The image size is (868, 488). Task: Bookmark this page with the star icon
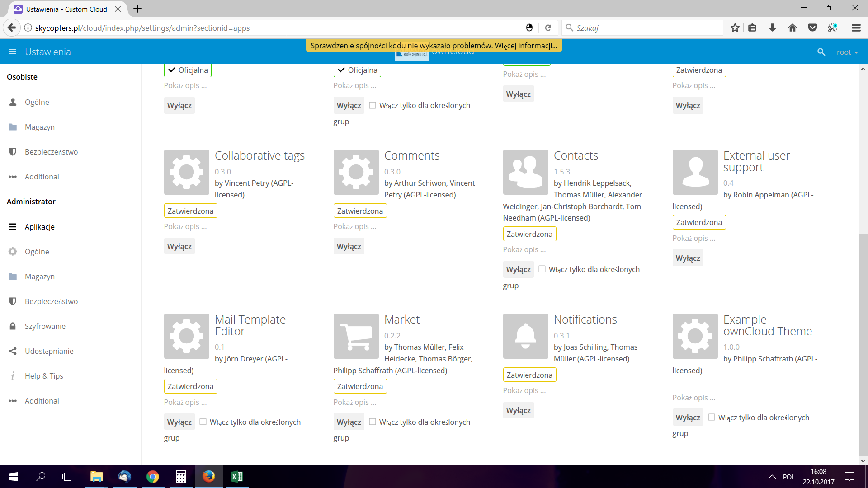point(735,28)
